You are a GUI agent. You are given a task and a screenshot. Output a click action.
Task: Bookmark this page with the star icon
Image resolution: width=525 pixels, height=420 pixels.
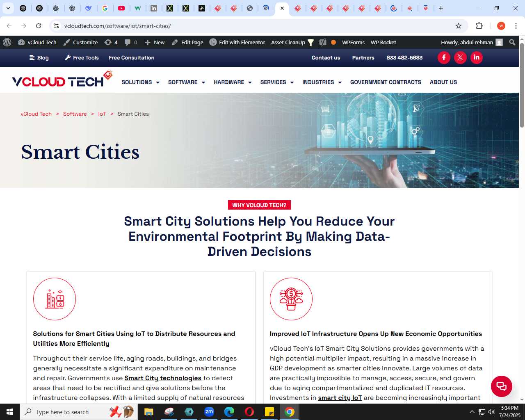coord(459,26)
